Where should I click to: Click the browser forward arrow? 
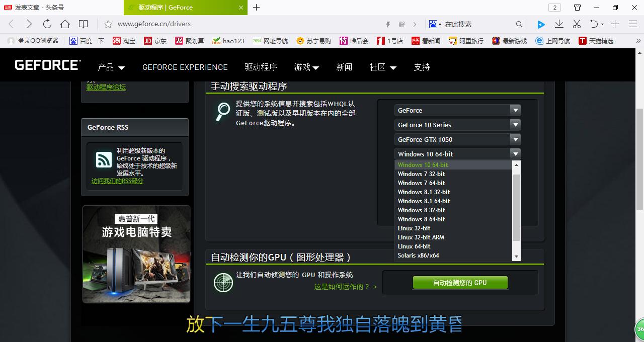(x=29, y=24)
